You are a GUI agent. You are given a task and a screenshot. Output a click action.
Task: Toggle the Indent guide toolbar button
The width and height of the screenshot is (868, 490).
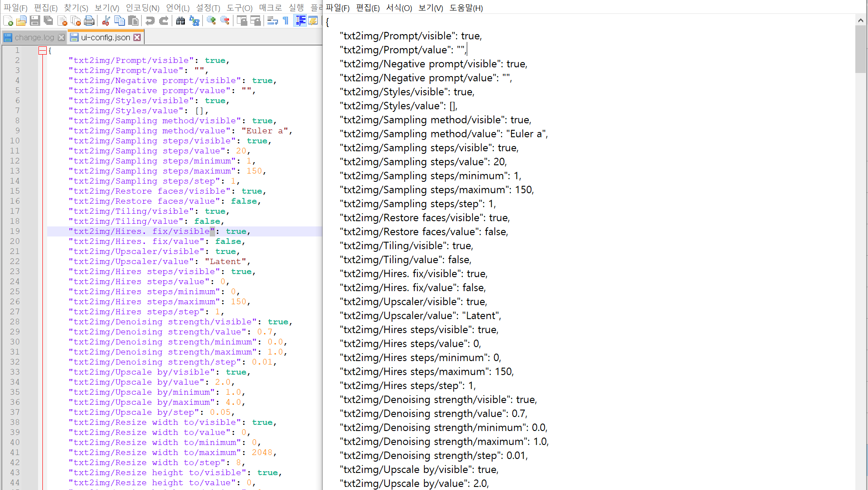pyautogui.click(x=300, y=21)
